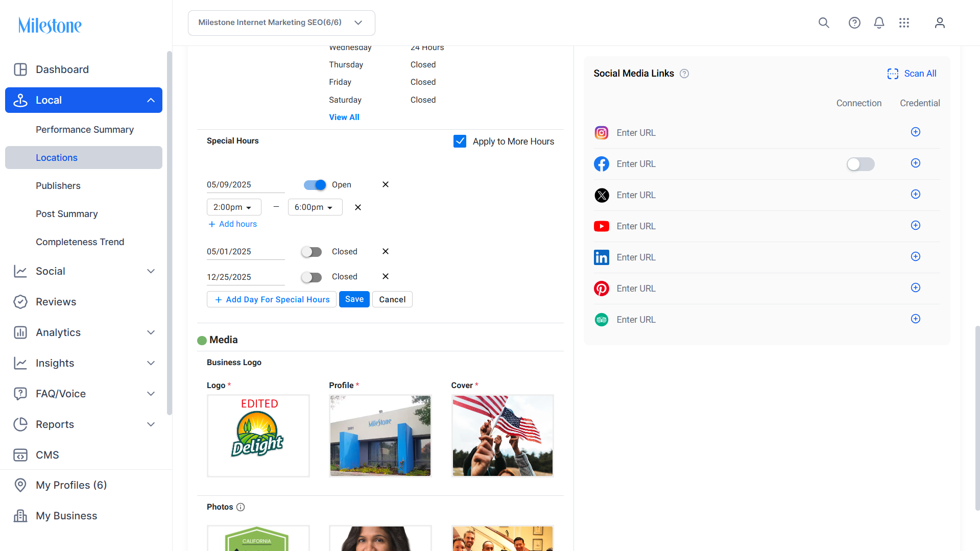This screenshot has height=551, width=980.
Task: Click the Instagram icon in Social Media Links
Action: pyautogui.click(x=602, y=133)
